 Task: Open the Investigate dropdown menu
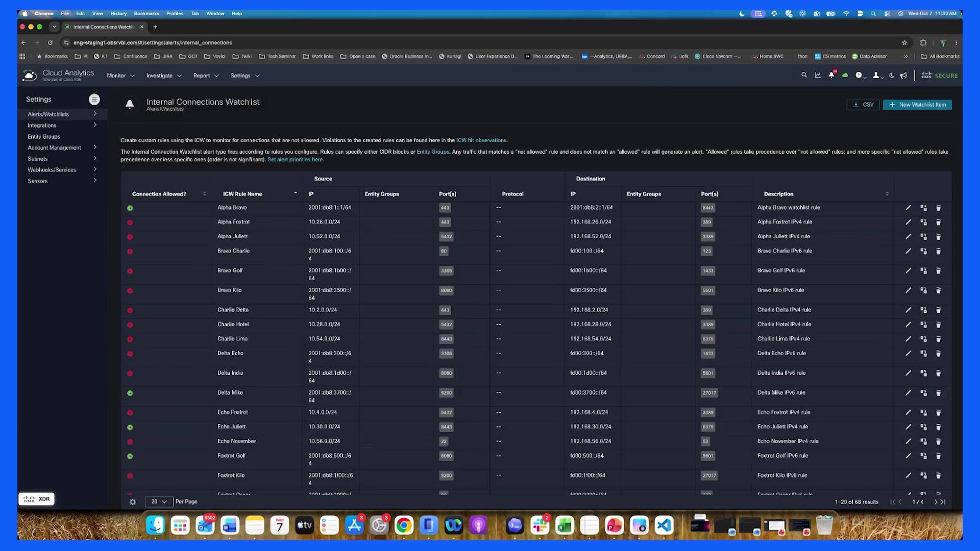[164, 76]
